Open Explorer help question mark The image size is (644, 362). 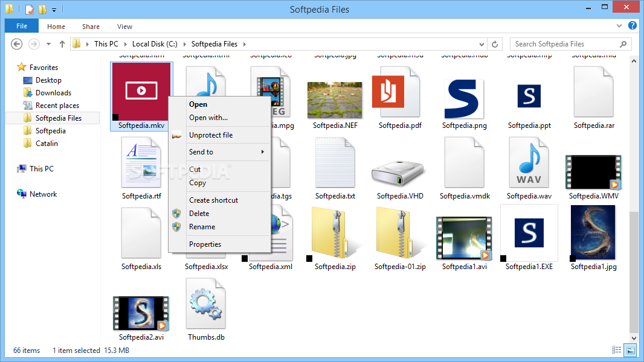click(x=633, y=26)
